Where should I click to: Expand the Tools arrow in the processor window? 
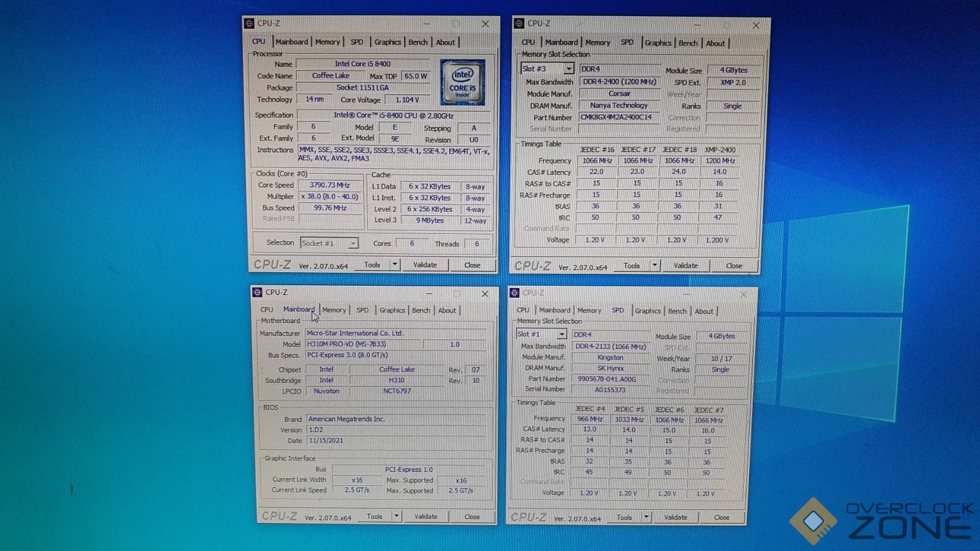395,265
